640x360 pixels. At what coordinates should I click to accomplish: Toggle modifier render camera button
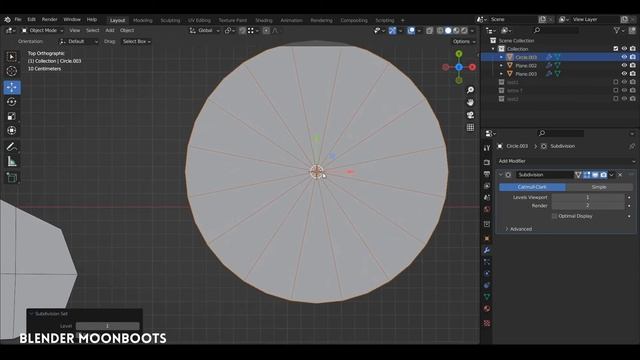click(604, 175)
